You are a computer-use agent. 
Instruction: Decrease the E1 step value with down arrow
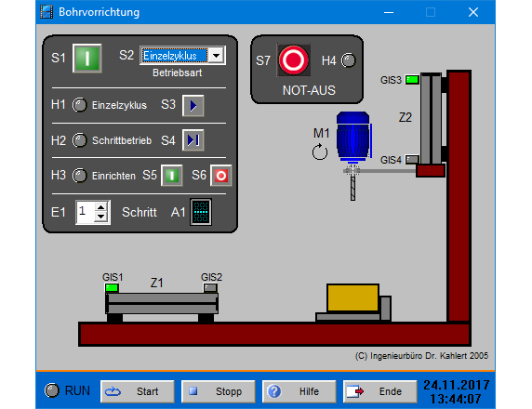(101, 217)
